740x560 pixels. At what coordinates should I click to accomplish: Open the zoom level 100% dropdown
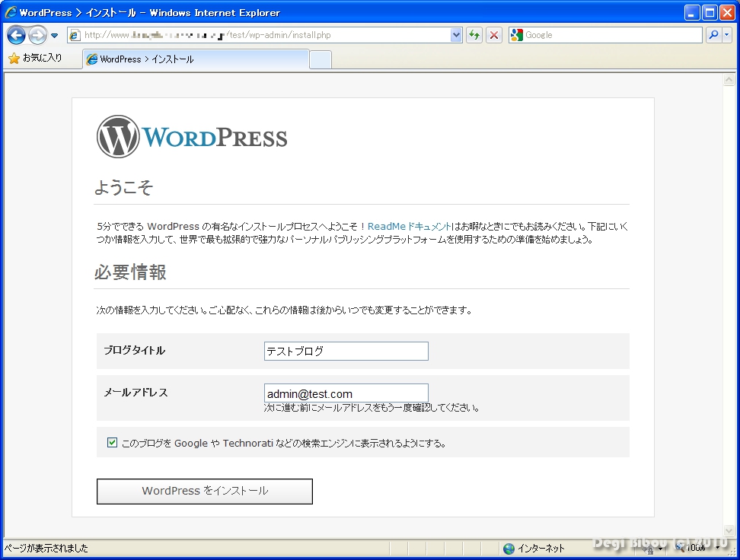tap(718, 549)
